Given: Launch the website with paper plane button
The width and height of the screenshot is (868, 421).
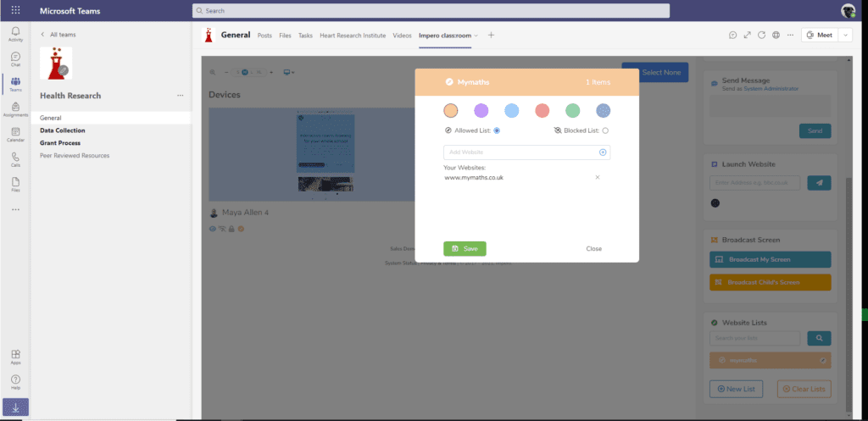Looking at the screenshot, I should pyautogui.click(x=820, y=183).
